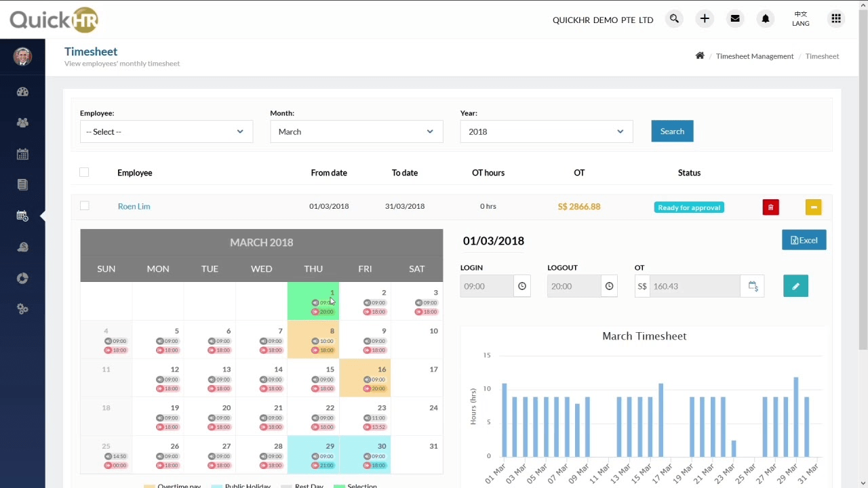
Task: Click the plus add icon in header
Action: (705, 19)
